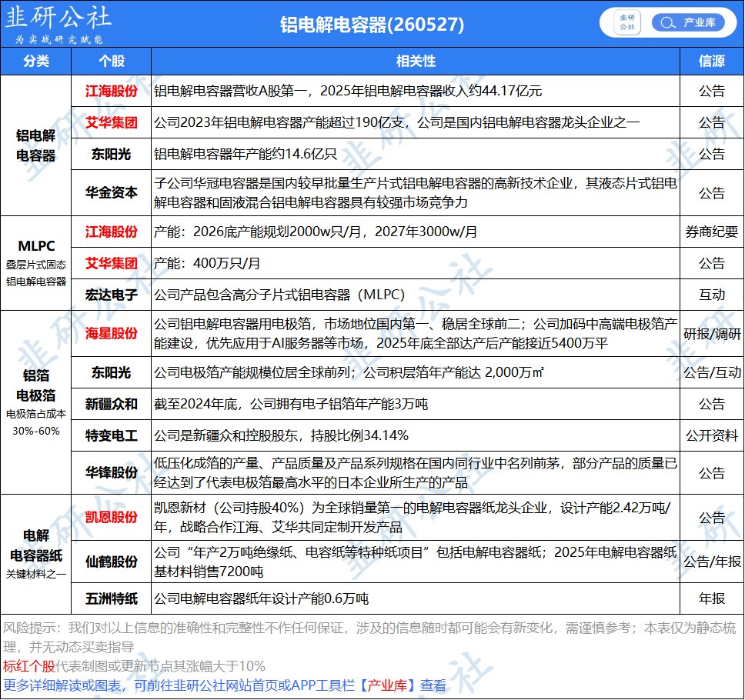Select 江海股份 in the MLPC category
The image size is (745, 700).
[x=111, y=232]
